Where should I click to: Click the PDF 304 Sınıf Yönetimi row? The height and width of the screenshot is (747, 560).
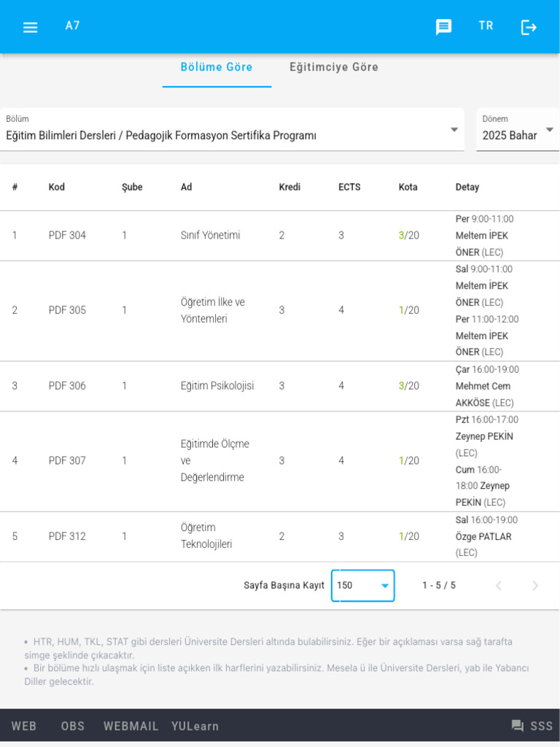(x=210, y=236)
